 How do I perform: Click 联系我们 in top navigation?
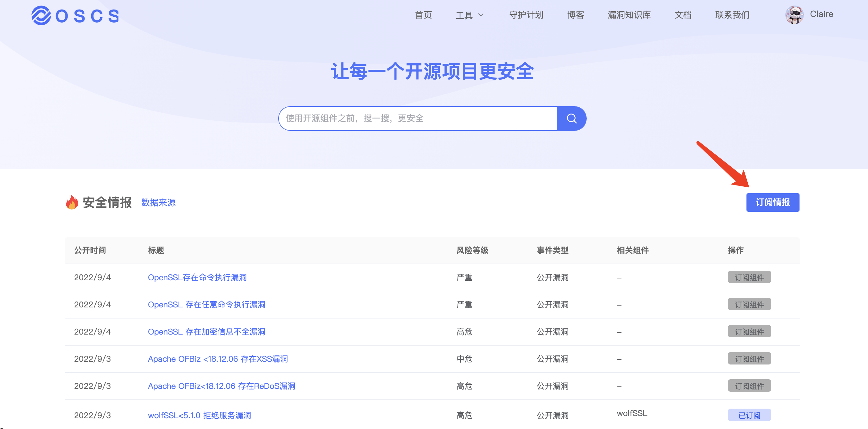pyautogui.click(x=732, y=15)
